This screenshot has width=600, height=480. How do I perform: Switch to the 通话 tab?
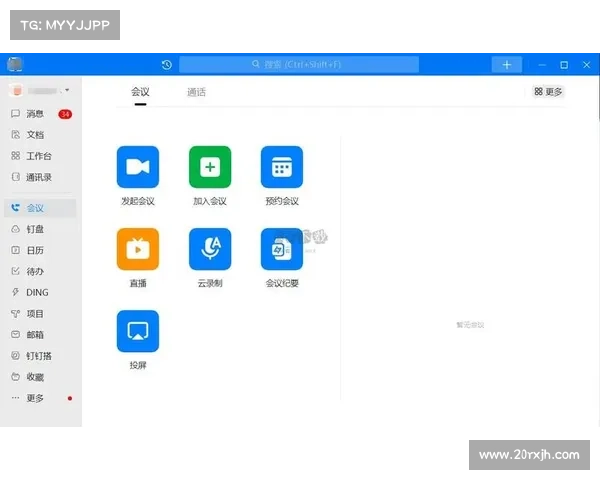click(x=196, y=92)
